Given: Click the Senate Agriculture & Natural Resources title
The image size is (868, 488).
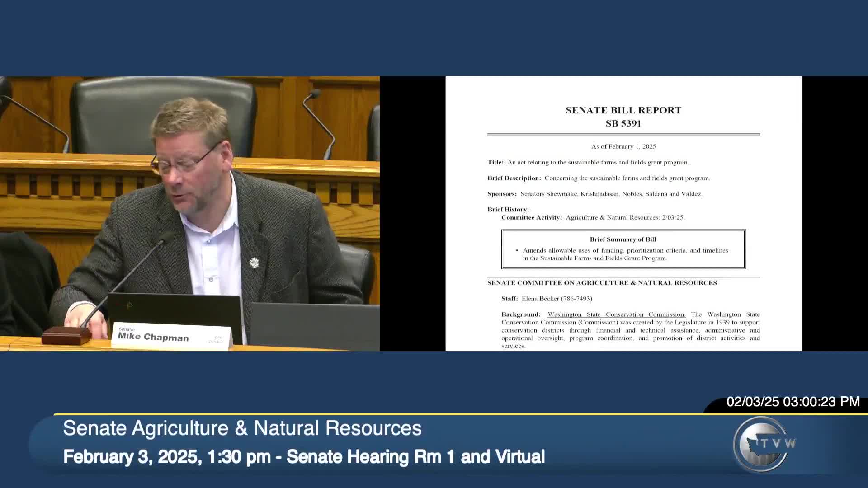Looking at the screenshot, I should coord(242,428).
